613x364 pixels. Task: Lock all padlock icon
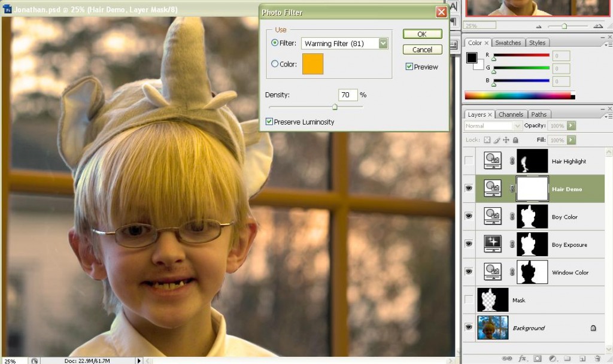coord(515,140)
